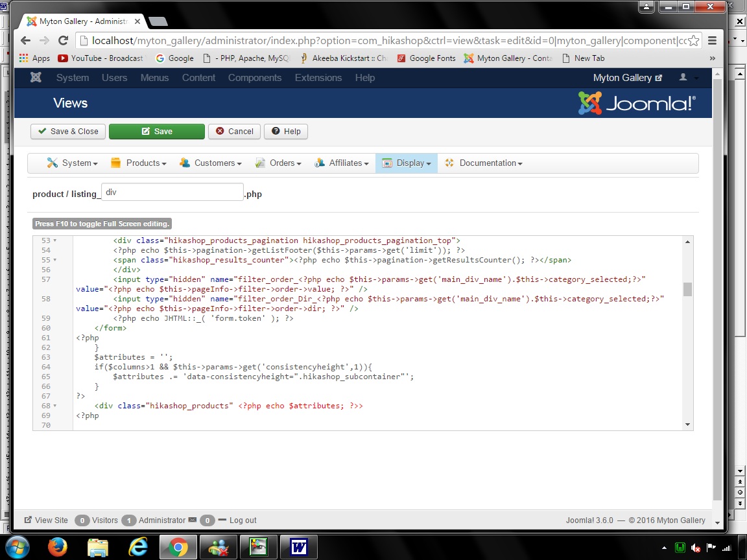Expand the Products dropdown menu
This screenshot has height=560, width=747.
pyautogui.click(x=139, y=163)
